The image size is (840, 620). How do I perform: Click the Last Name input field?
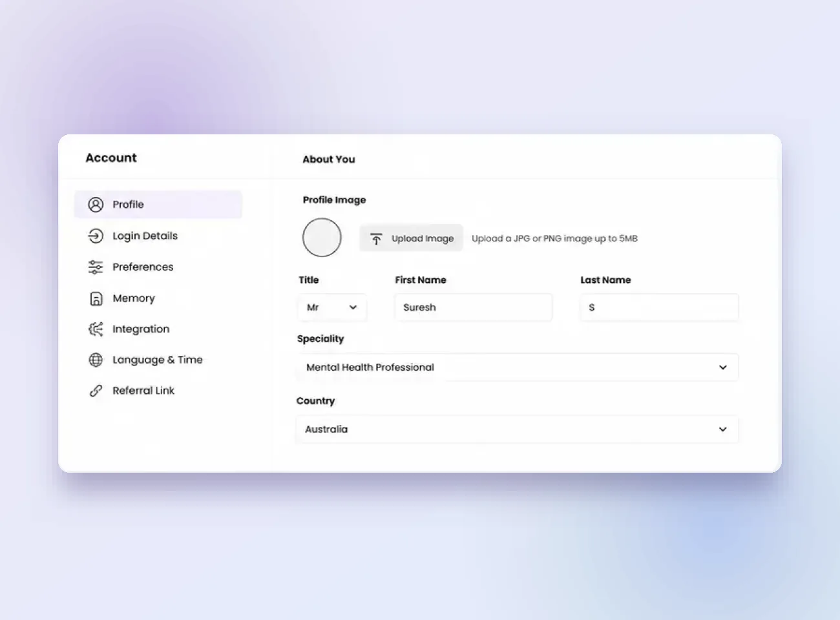[x=659, y=307]
